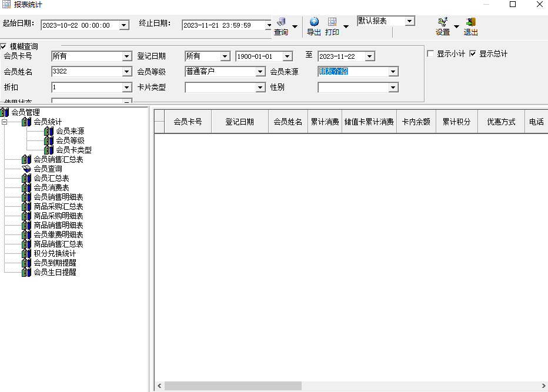Expand the 会员等级 dropdown
The width and height of the screenshot is (548, 392).
pos(260,72)
